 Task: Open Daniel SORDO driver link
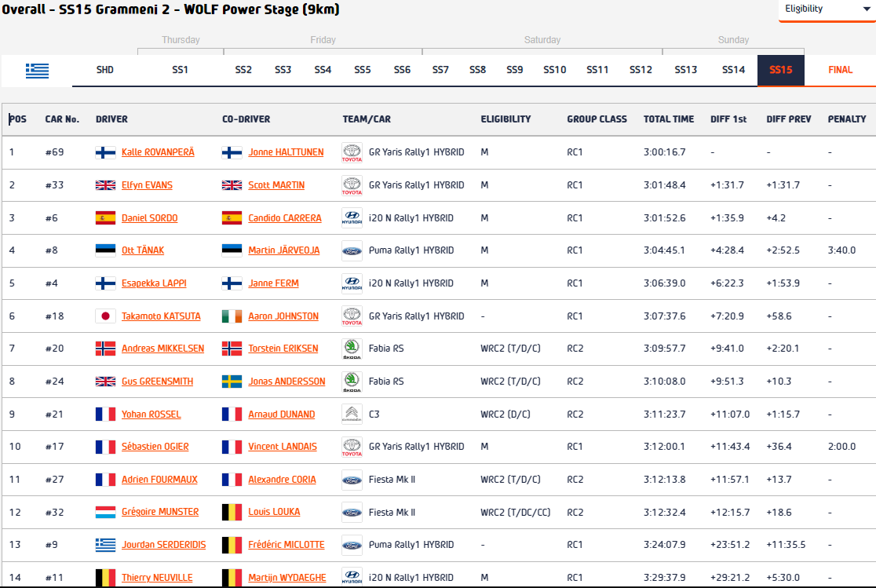(x=150, y=218)
